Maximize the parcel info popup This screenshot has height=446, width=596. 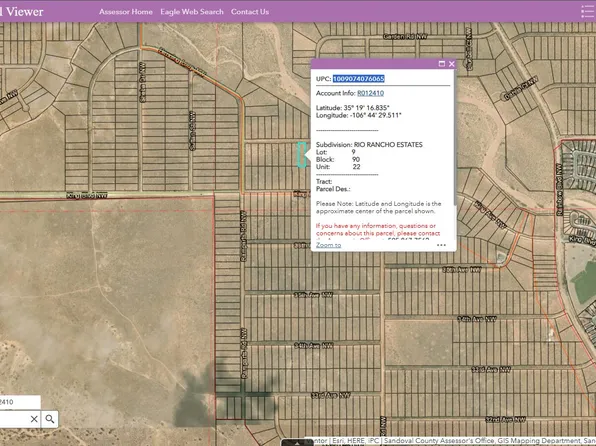click(x=442, y=64)
